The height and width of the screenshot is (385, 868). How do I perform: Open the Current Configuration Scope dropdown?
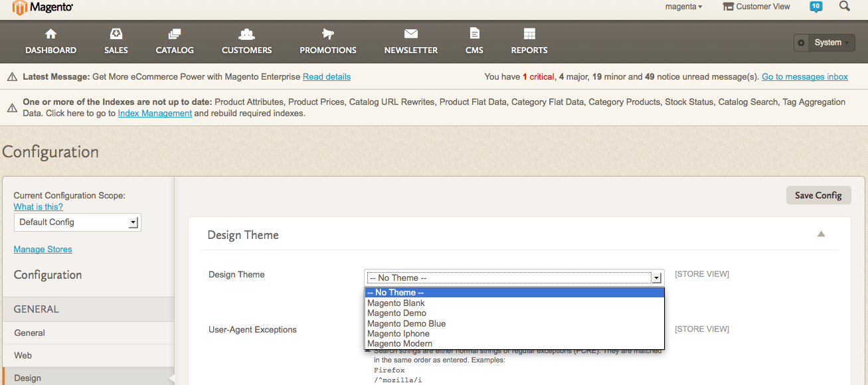(77, 222)
